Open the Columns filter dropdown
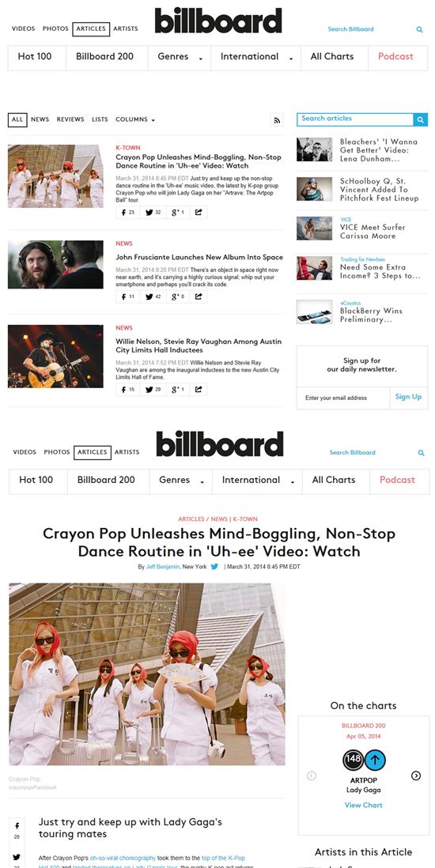 134,119
